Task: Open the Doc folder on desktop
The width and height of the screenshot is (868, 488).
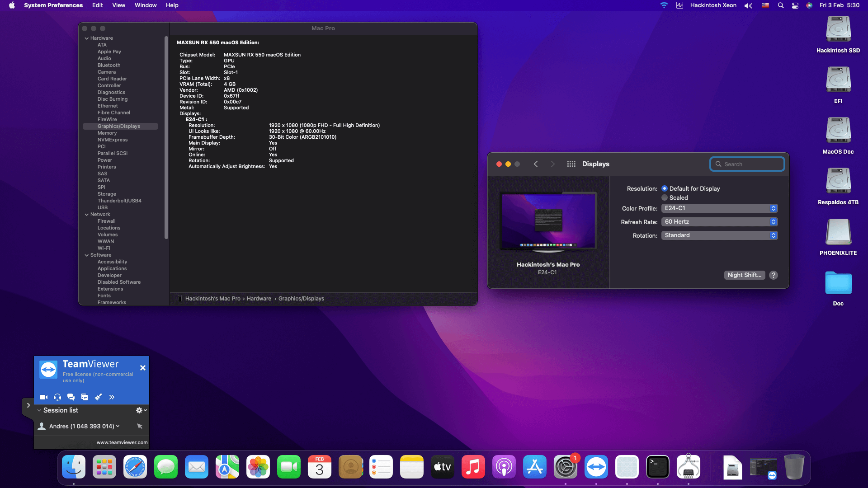Action: coord(838,283)
